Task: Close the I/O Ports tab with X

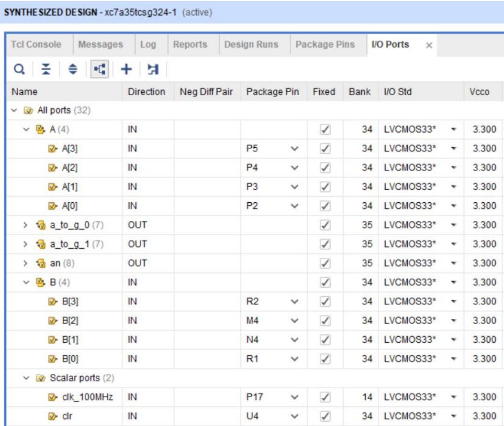Action: coord(429,45)
